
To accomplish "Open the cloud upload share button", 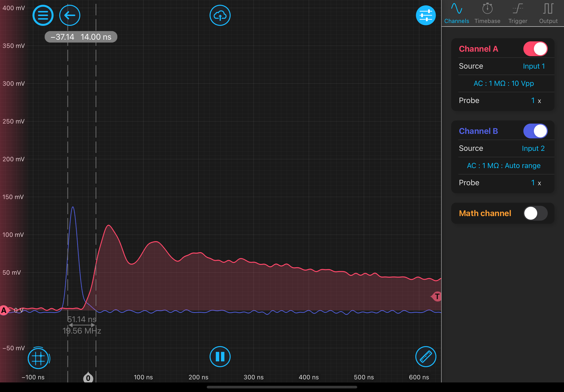I will [220, 15].
